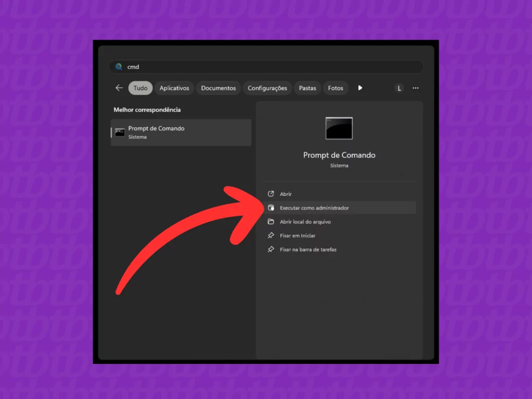This screenshot has height=399, width=532.
Task: Open the three-dots more options menu
Action: (x=416, y=88)
